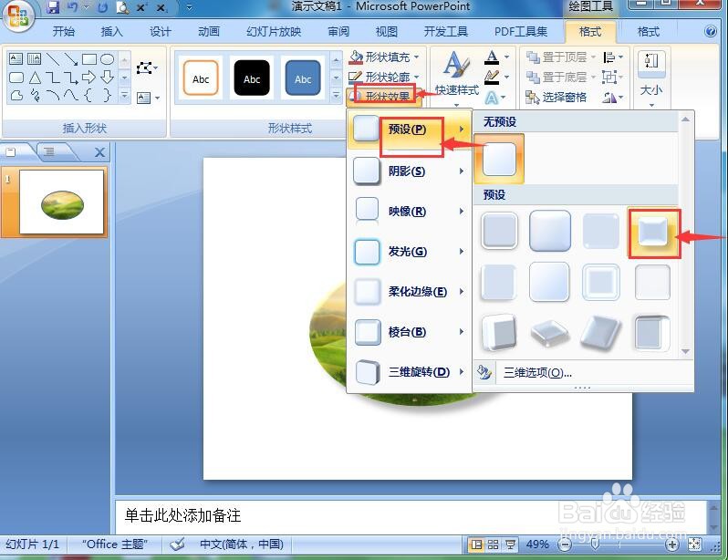728x560 pixels.
Task: Apply the black Abc shape style
Action: [x=252, y=78]
